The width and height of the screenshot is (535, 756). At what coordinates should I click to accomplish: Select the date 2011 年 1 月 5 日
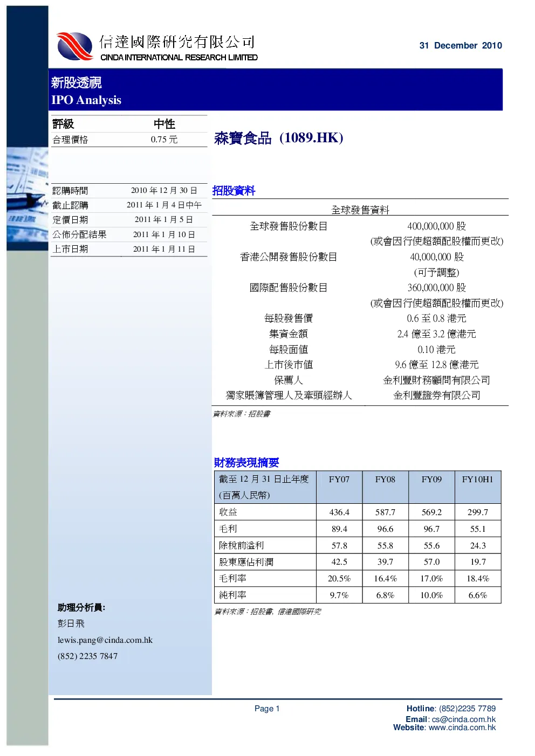pos(164,220)
